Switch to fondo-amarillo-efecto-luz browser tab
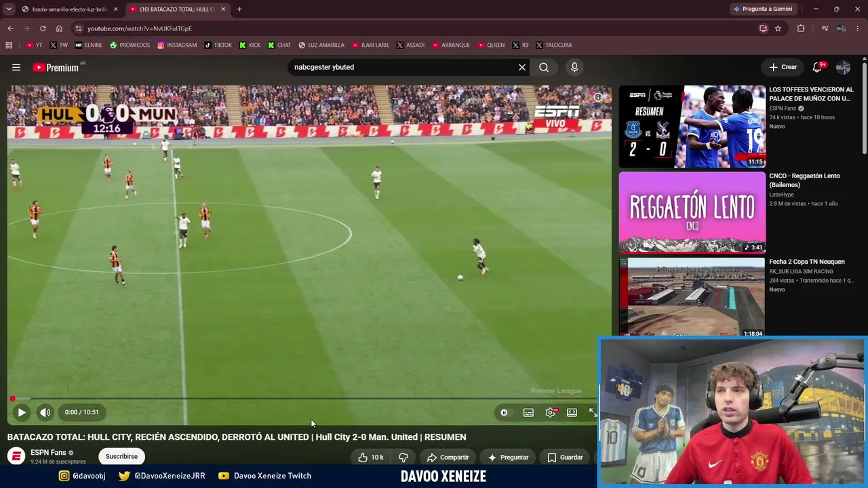Screen dimensions: 868x488 pyautogui.click(x=69, y=9)
